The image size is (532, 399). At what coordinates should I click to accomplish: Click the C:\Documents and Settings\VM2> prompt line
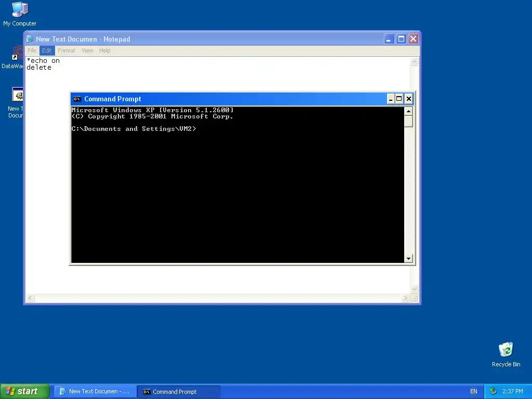pyautogui.click(x=134, y=129)
